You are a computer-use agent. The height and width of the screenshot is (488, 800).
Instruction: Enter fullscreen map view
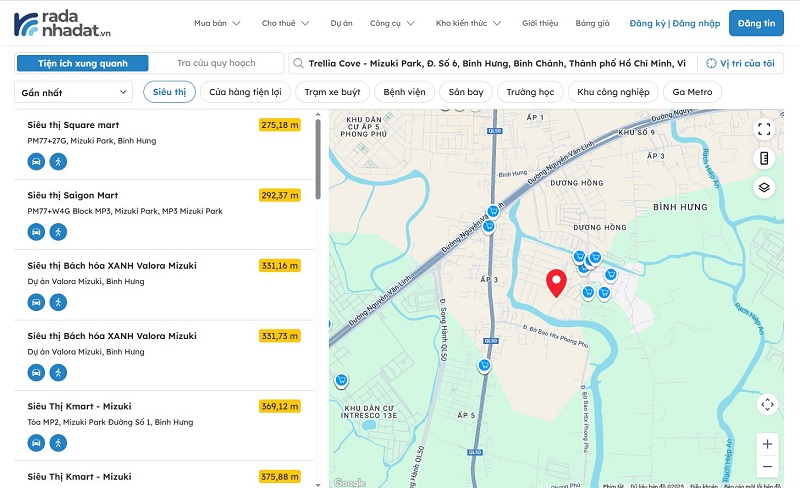(764, 129)
